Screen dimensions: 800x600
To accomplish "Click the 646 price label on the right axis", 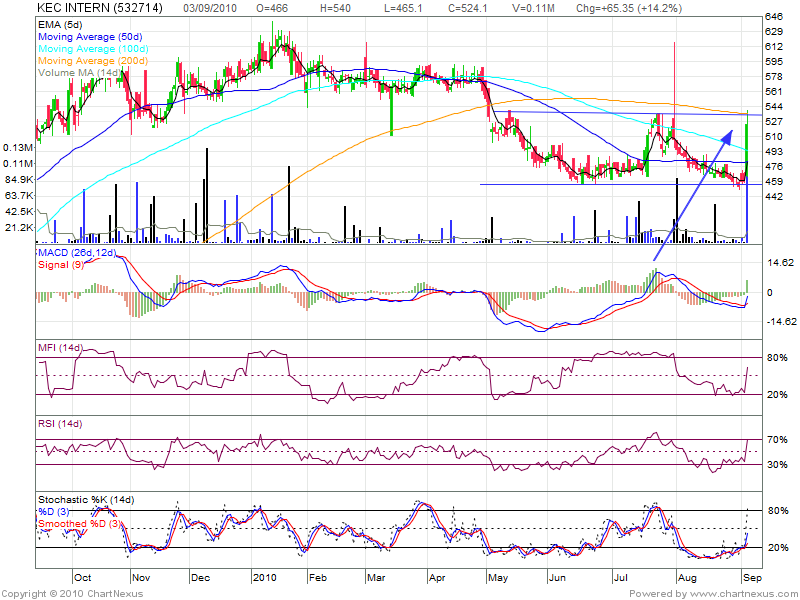I will (773, 18).
